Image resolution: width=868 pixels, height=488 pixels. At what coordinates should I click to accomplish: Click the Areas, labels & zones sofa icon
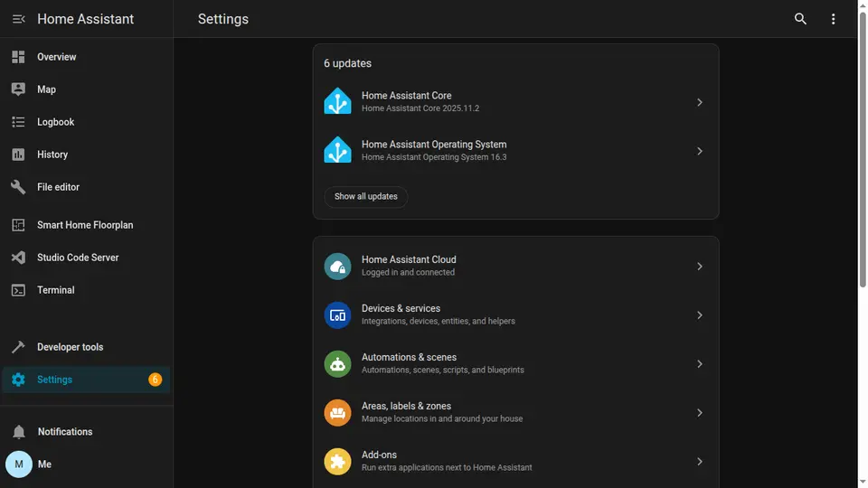337,413
